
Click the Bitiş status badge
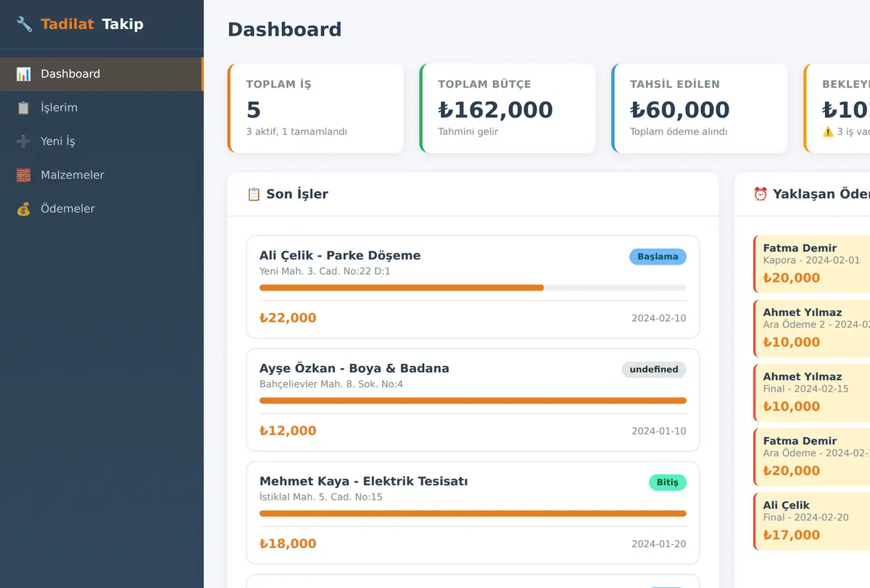668,482
